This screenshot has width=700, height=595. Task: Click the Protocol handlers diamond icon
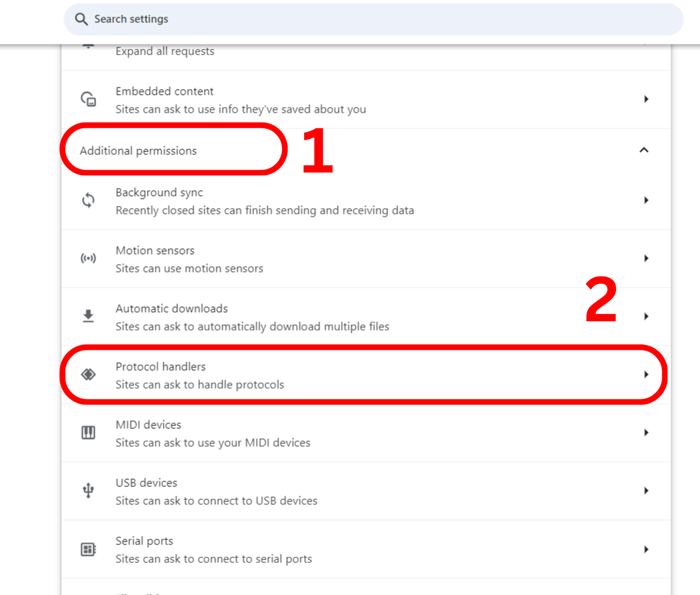coord(88,374)
